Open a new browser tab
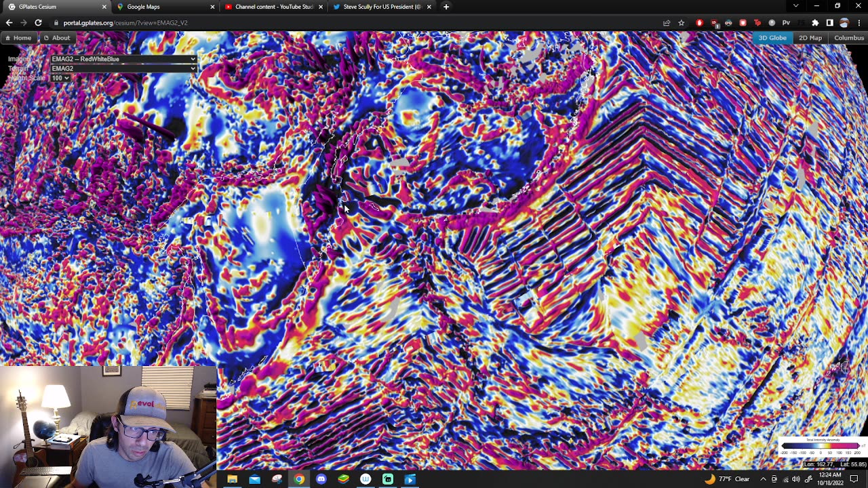868x488 pixels. tap(446, 7)
